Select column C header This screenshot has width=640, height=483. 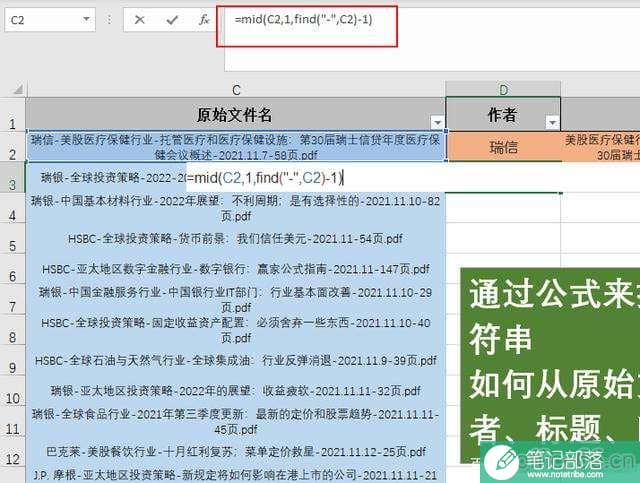(236, 89)
